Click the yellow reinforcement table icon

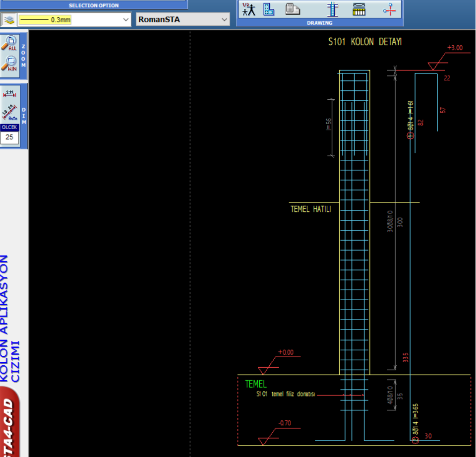(359, 9)
